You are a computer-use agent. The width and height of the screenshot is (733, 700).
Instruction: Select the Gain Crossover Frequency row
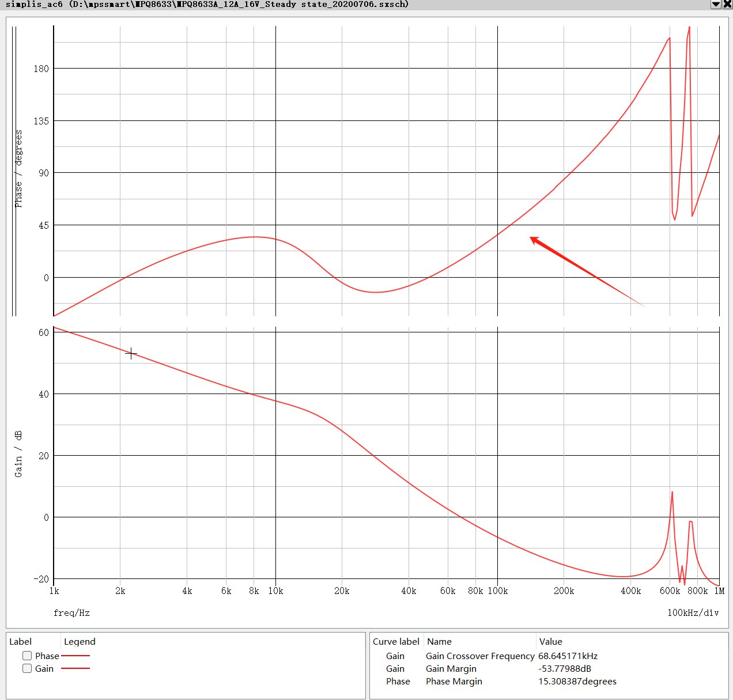tap(492, 656)
